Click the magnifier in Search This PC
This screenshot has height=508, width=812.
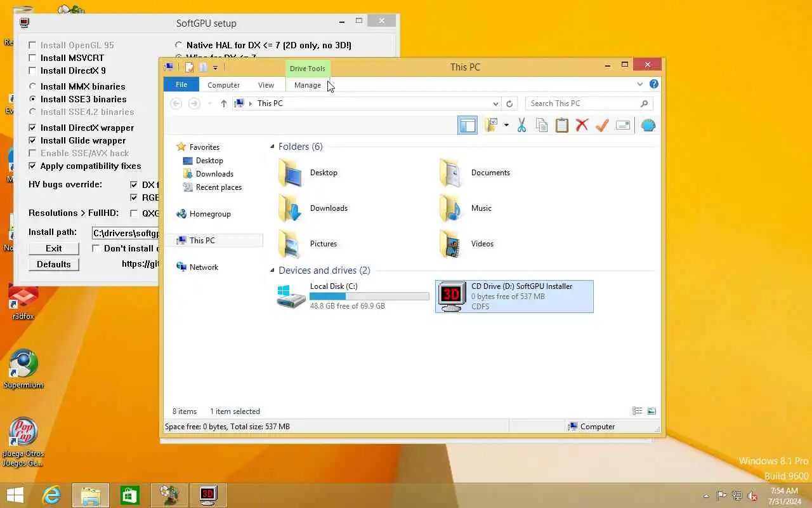pos(644,104)
